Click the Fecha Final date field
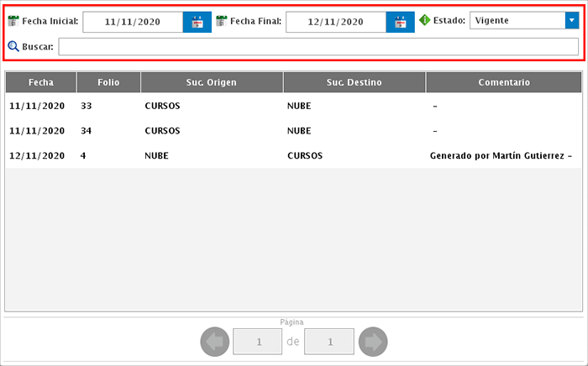This screenshot has width=588, height=366. 336,22
